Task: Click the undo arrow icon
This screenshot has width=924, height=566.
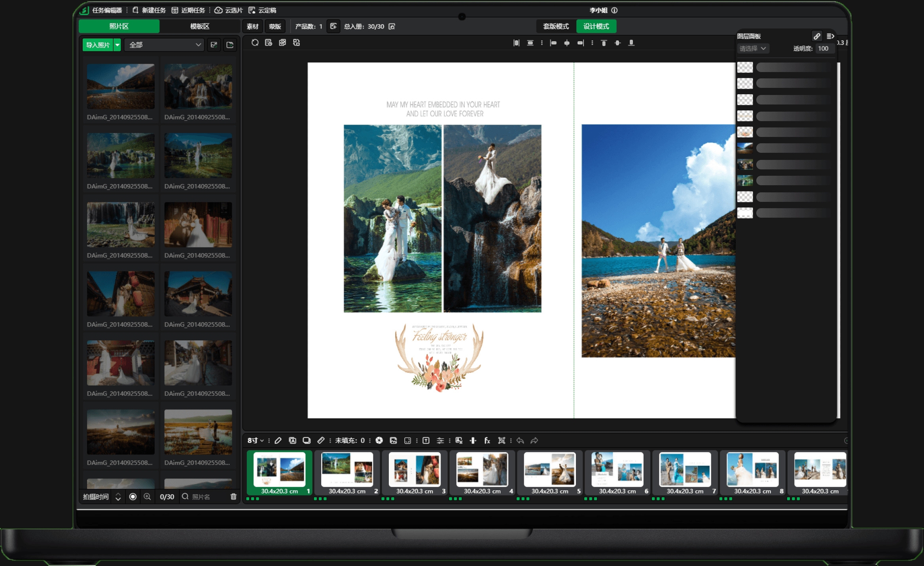Action: click(520, 441)
